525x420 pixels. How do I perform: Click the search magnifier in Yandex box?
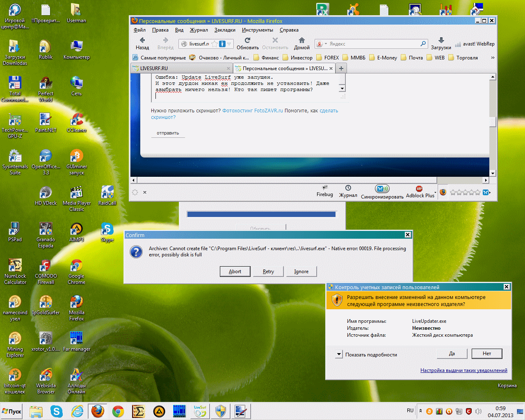(423, 43)
